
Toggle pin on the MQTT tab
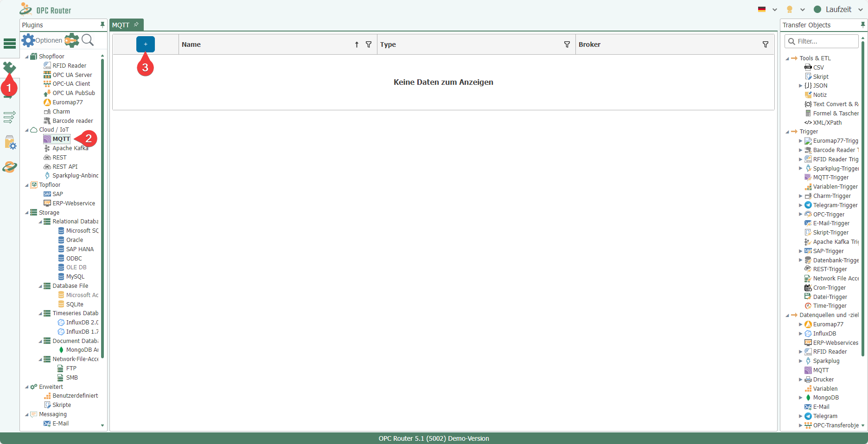[x=136, y=25]
